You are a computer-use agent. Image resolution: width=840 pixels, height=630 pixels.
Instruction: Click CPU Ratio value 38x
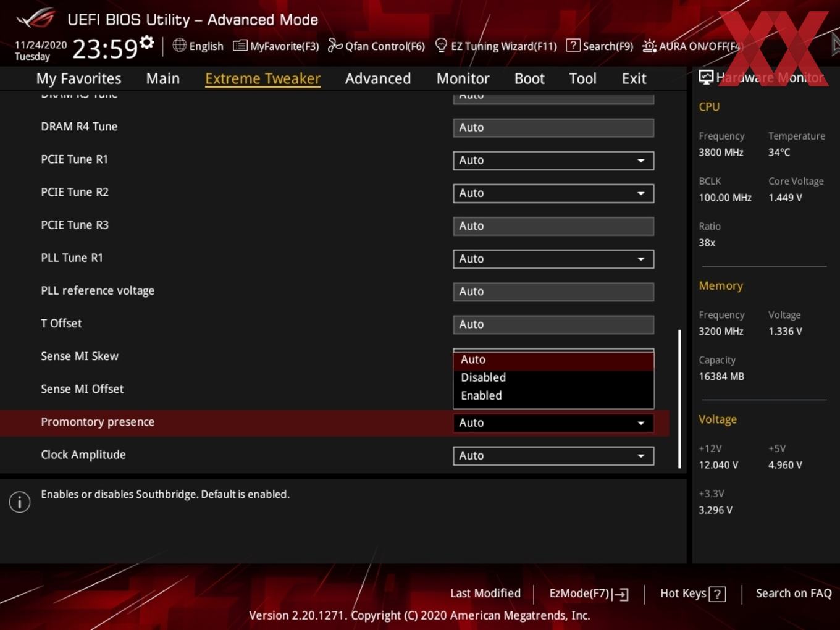(707, 243)
